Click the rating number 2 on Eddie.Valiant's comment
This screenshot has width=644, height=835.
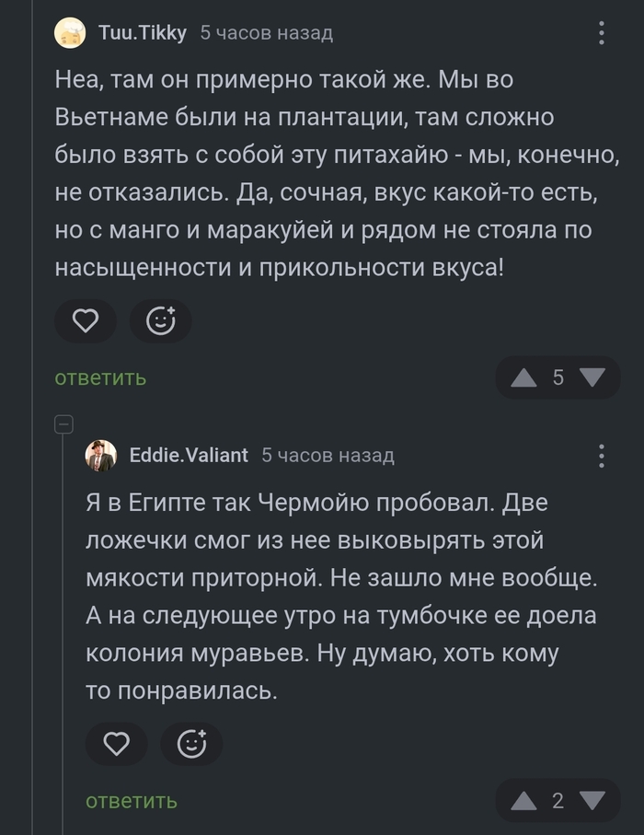(x=558, y=800)
